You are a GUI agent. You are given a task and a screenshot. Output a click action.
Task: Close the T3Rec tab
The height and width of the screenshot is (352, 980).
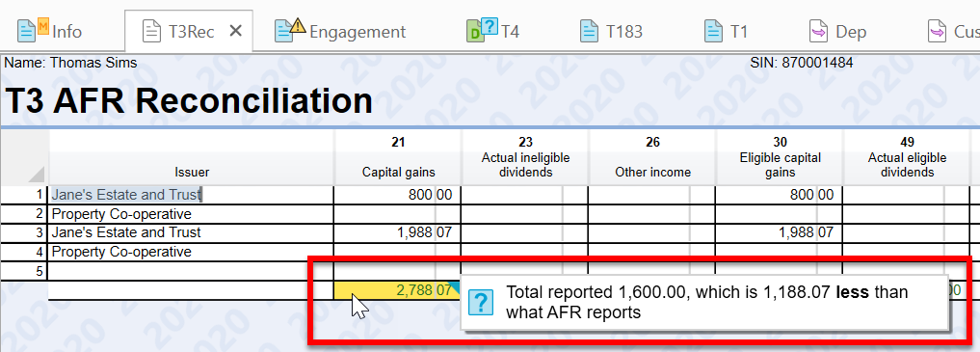click(236, 31)
